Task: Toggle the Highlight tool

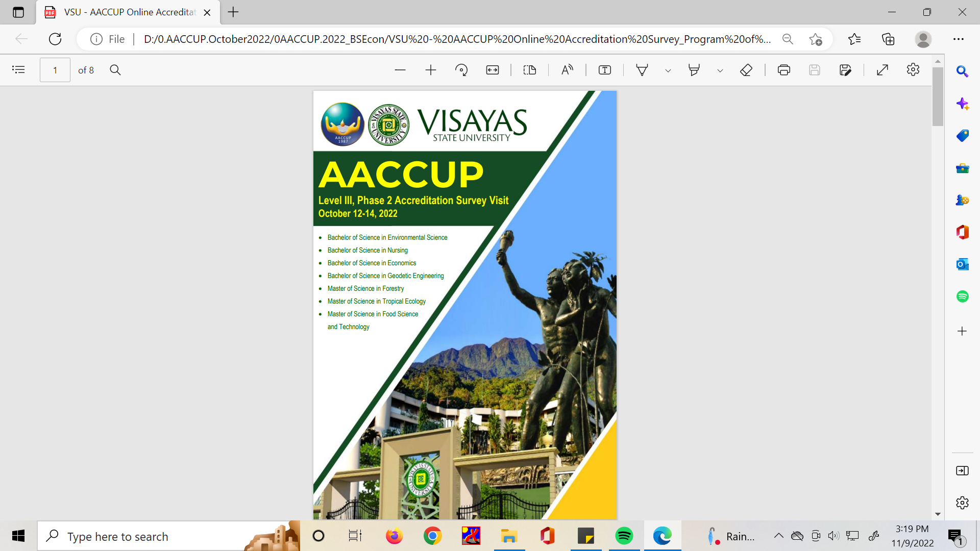Action: click(x=694, y=70)
